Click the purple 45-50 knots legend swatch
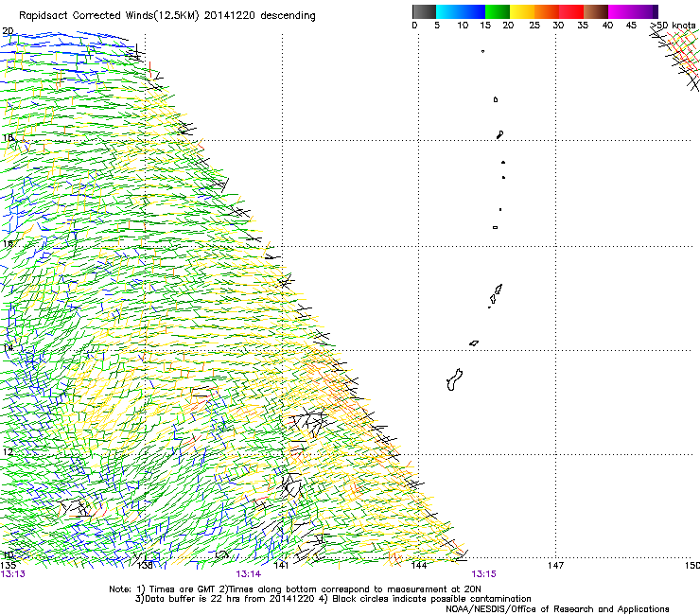This screenshot has width=700, height=615. pyautogui.click(x=645, y=11)
